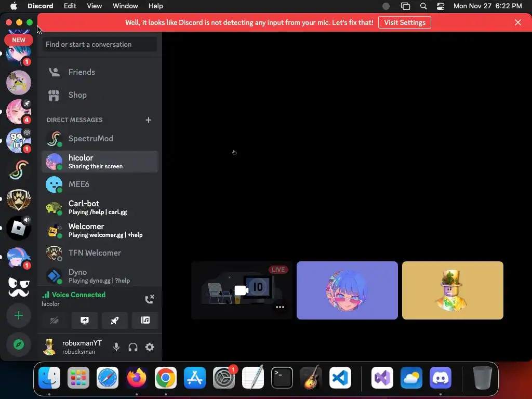532x399 pixels.
Task: Open the 'go' server with 1 badge
Action: pos(19,141)
